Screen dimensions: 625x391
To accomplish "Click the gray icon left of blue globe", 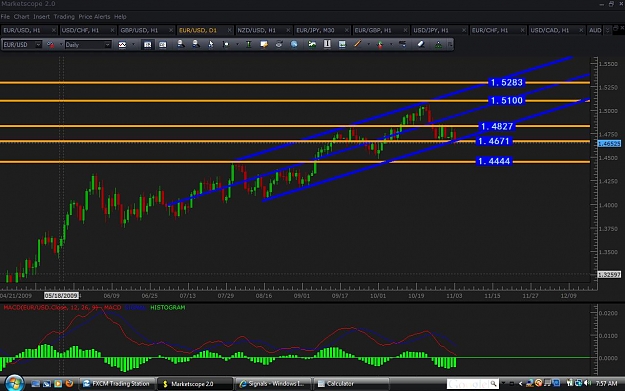I will click(x=279, y=44).
